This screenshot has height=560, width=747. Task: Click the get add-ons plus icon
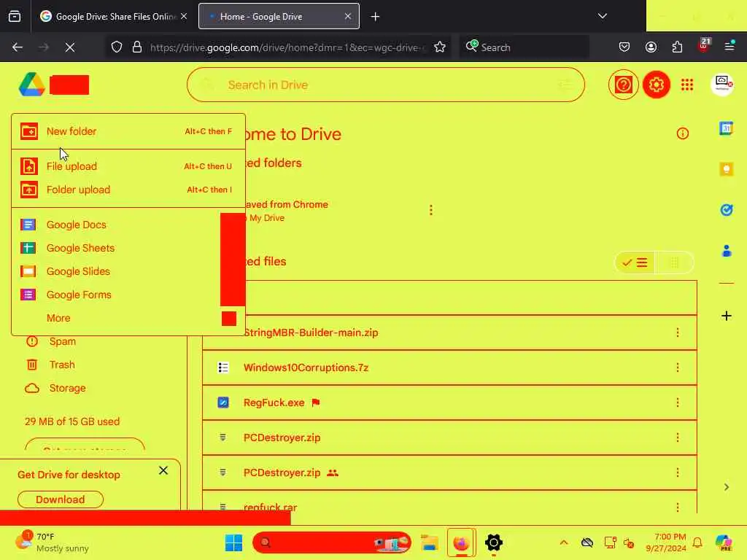coord(726,316)
